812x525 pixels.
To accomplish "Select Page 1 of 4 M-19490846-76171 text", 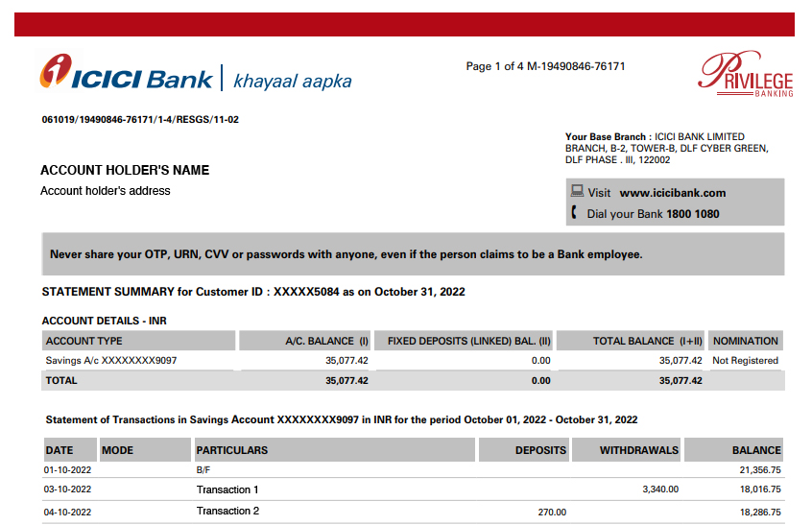I will point(545,66).
